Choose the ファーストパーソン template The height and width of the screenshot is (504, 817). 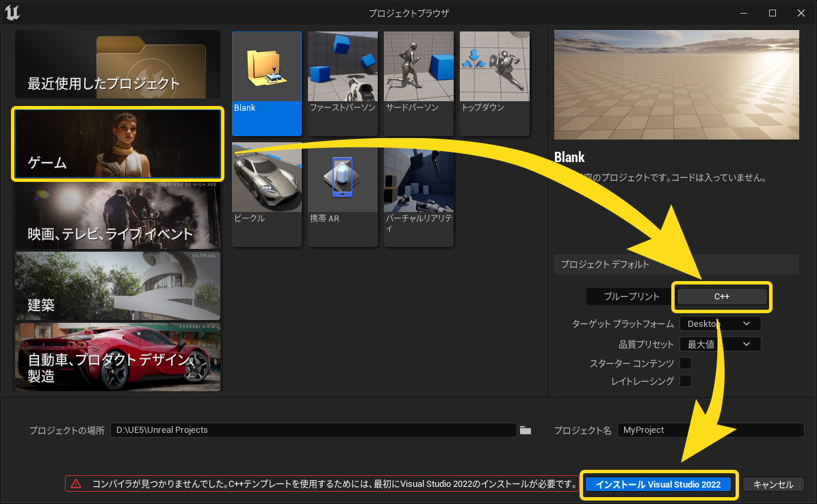(342, 83)
